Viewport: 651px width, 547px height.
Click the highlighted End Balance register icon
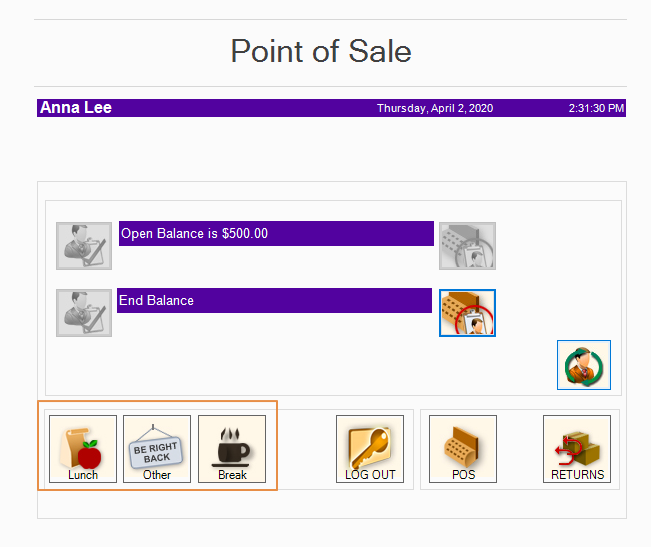[467, 313]
